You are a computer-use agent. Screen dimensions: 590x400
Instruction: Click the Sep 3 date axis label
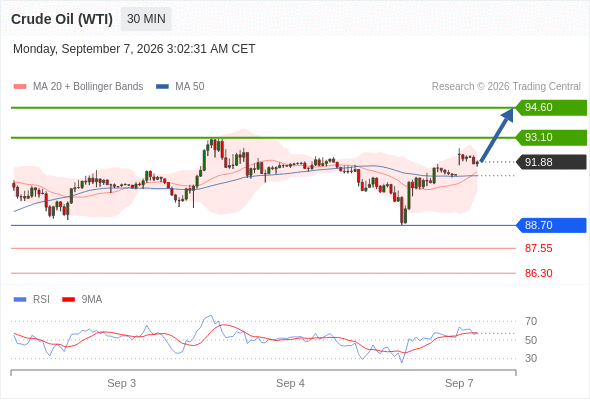[122, 383]
